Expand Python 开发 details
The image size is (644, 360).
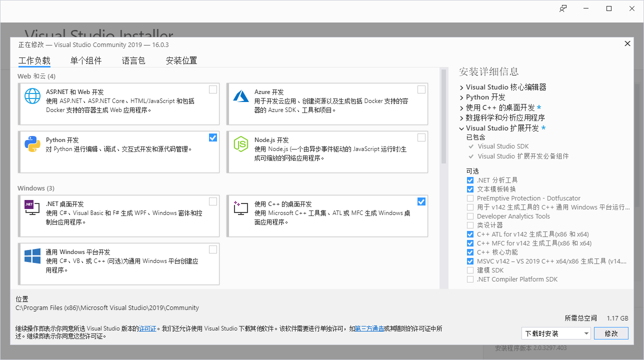click(461, 97)
